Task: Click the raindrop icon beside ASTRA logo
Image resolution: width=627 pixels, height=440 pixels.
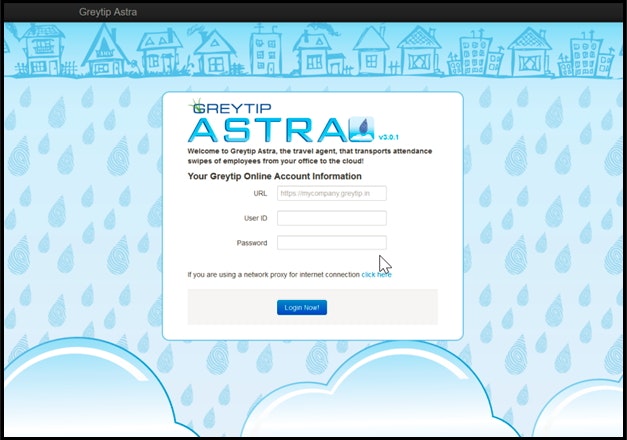Action: pyautogui.click(x=361, y=129)
